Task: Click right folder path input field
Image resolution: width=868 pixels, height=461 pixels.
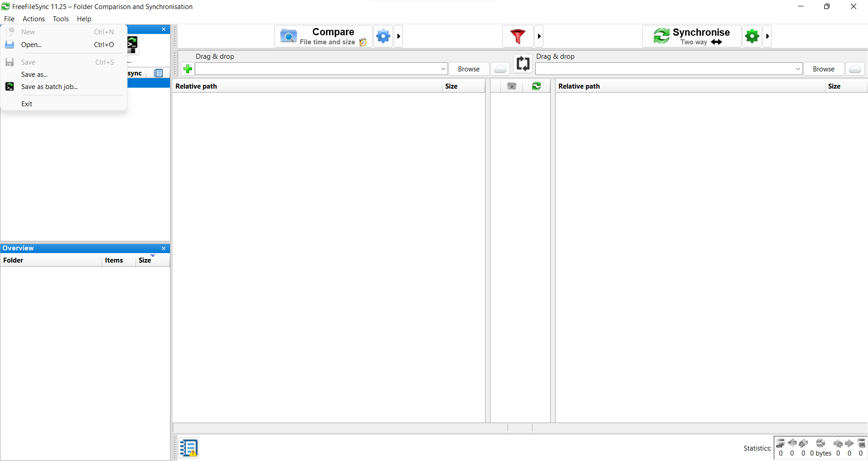Action: point(665,69)
